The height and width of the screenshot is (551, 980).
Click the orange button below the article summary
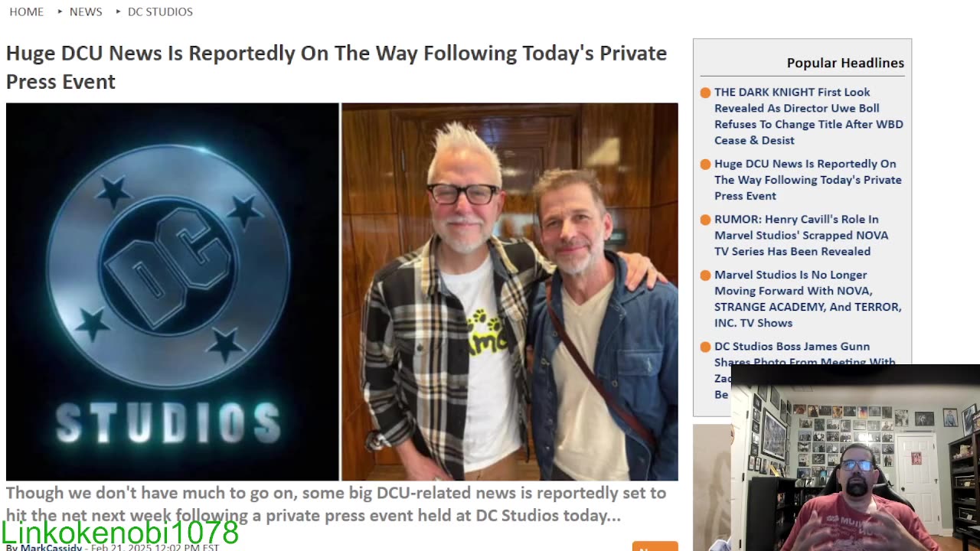click(655, 546)
